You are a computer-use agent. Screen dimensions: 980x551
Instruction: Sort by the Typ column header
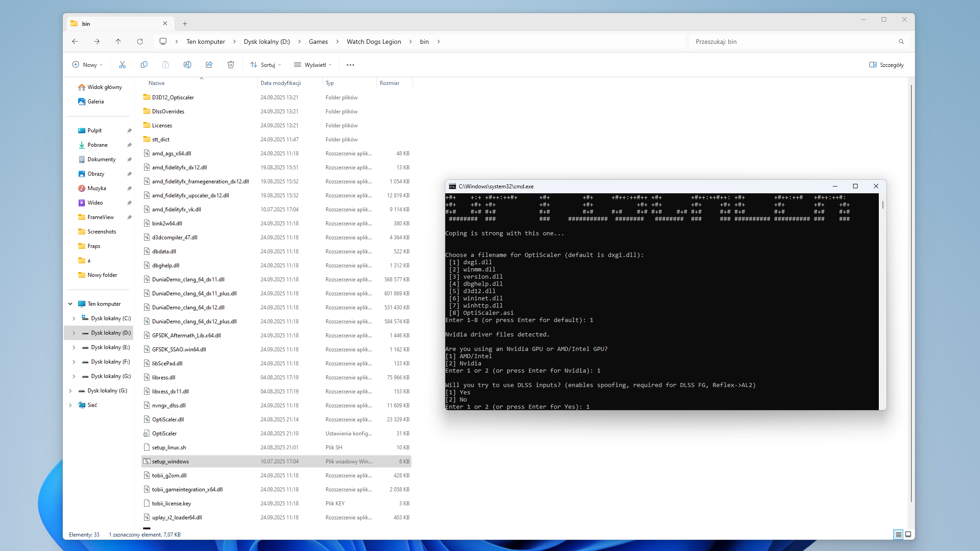pos(350,83)
